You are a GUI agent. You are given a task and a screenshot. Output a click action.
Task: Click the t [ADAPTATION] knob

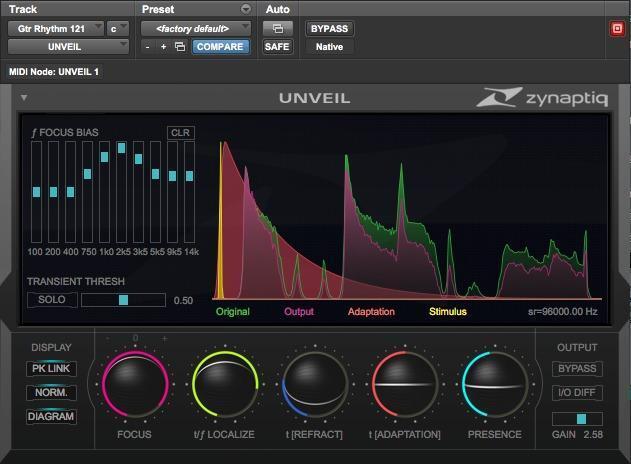click(405, 384)
